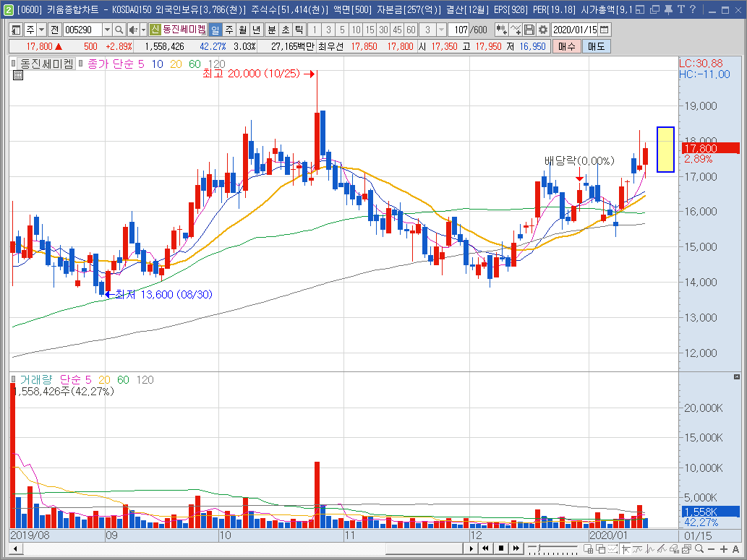
Task: Select the 5 interval button
Action: (342, 30)
